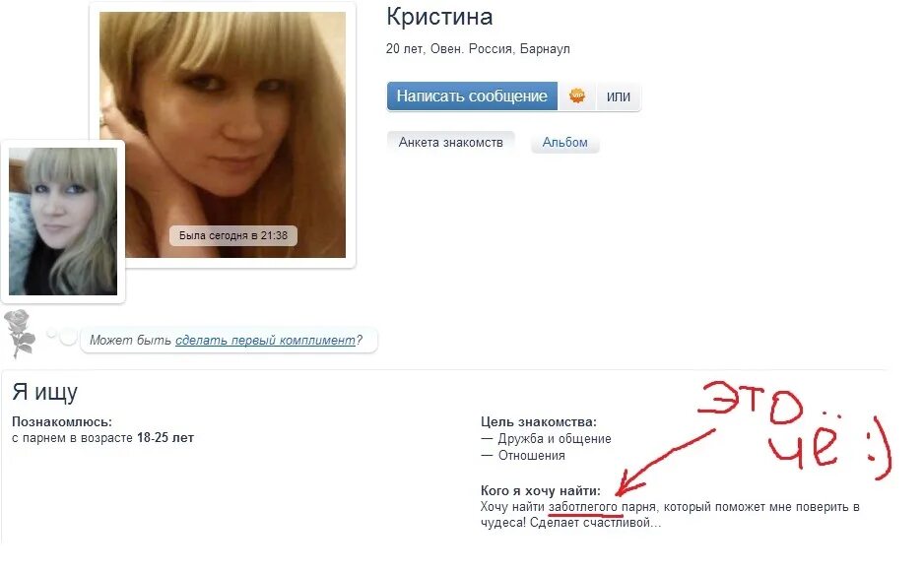Switch to the Альбом tab
Screen dimensions: 924x572
(564, 143)
